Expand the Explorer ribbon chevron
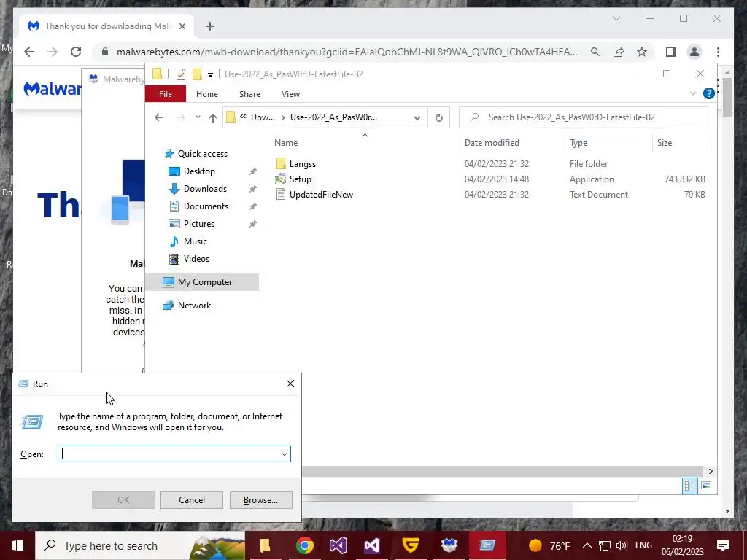747x560 pixels. pyautogui.click(x=693, y=94)
